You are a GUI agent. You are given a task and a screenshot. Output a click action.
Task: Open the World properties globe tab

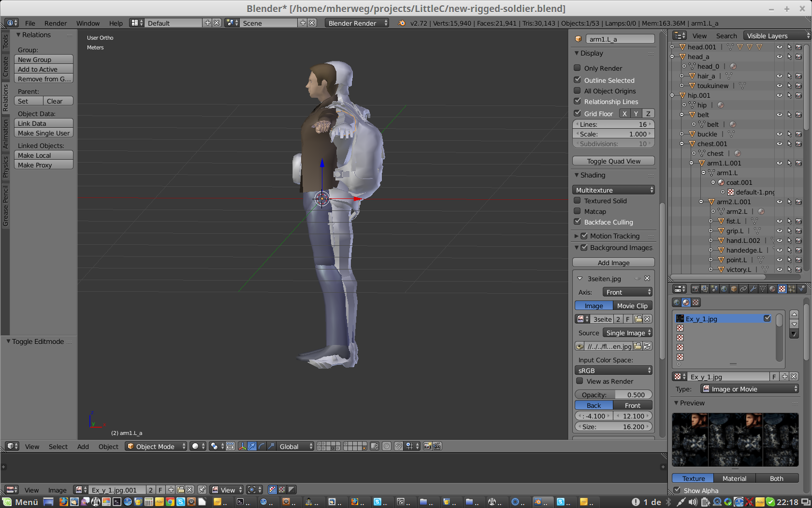point(724,289)
